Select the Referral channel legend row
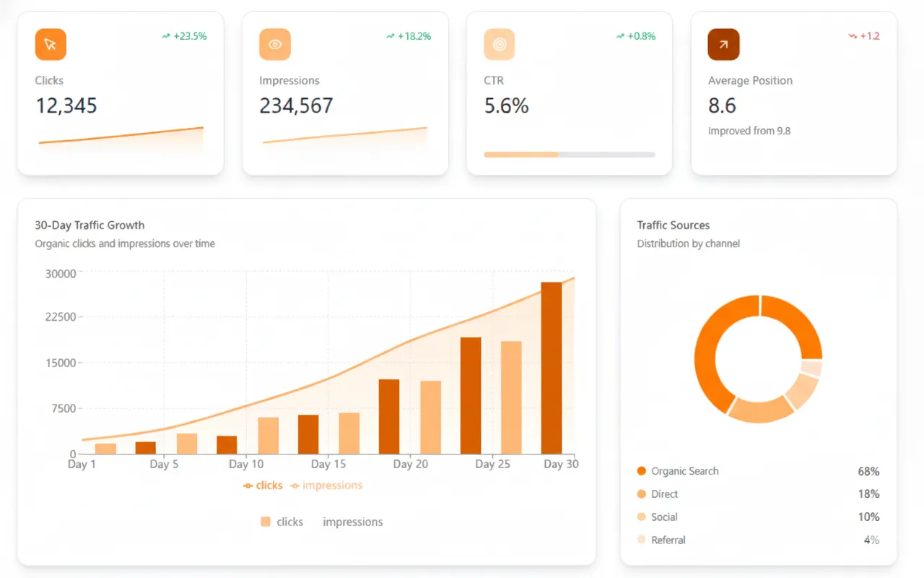Screen dimensions: 924x578 pyautogui.click(x=758, y=540)
